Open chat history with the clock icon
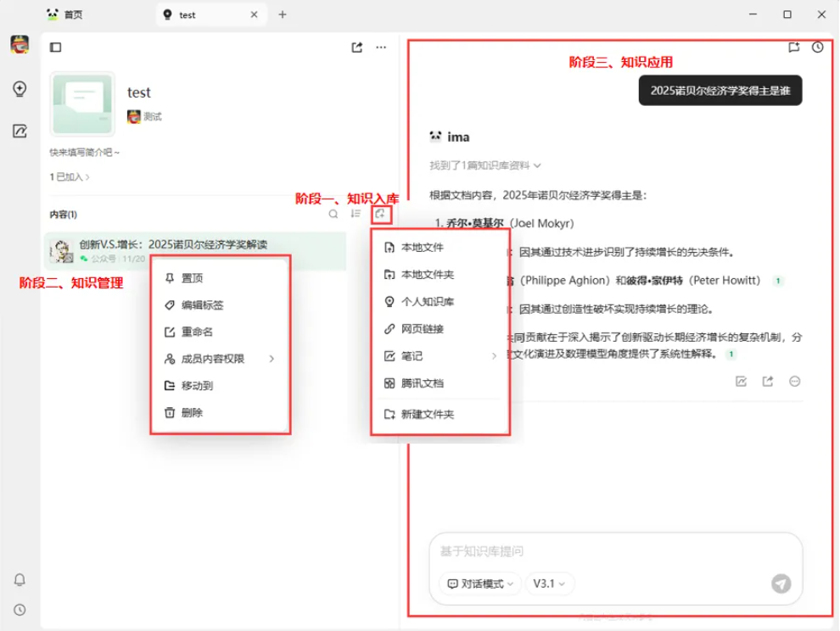The image size is (840, 631). click(x=817, y=47)
